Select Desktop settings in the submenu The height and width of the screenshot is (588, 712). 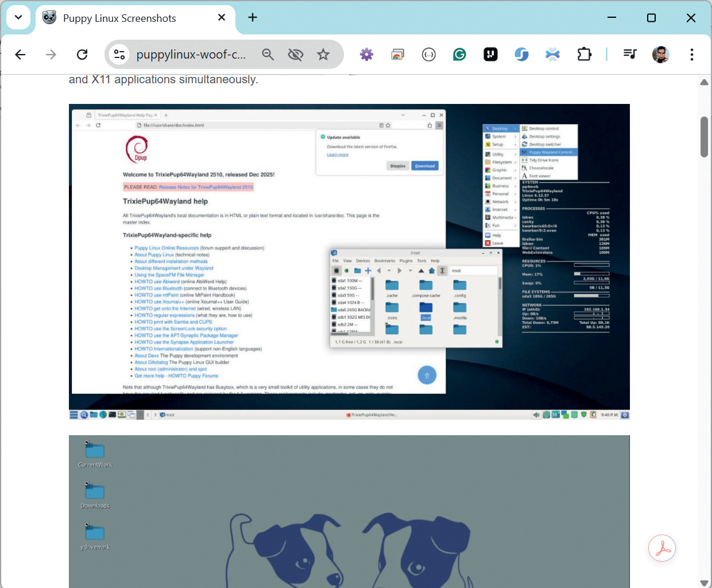coord(549,137)
